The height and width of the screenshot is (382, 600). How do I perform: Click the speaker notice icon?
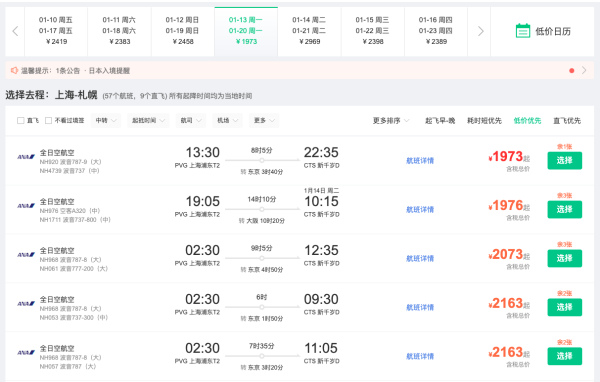(x=14, y=70)
